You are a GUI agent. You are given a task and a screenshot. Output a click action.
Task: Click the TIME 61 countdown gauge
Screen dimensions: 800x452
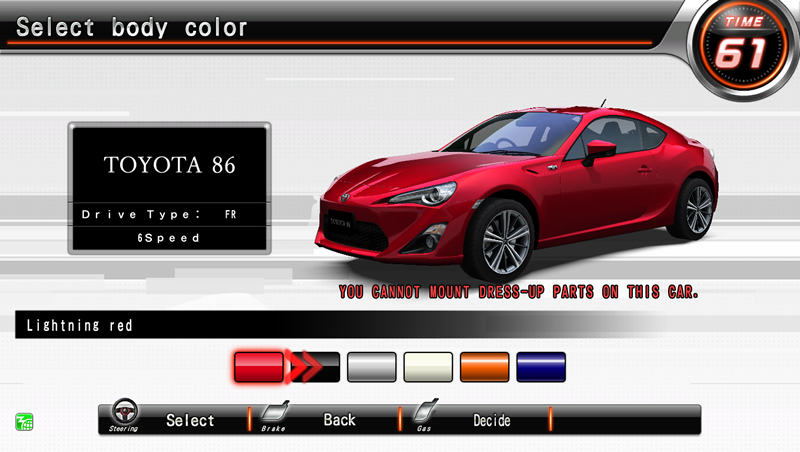pyautogui.click(x=742, y=46)
